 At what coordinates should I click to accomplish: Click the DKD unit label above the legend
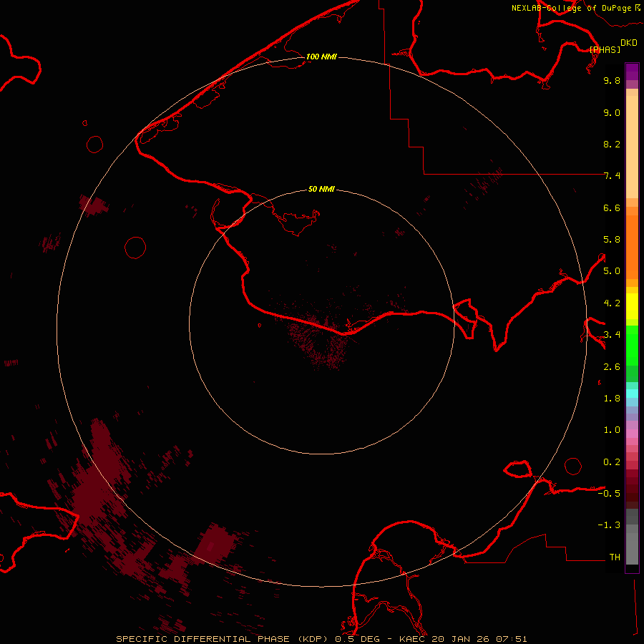pos(628,42)
